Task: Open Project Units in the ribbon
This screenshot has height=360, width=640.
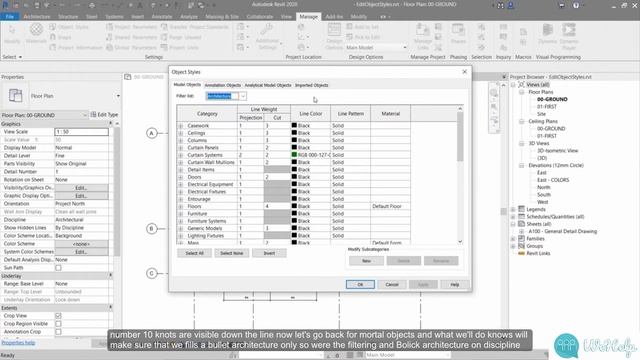Action: [180, 47]
